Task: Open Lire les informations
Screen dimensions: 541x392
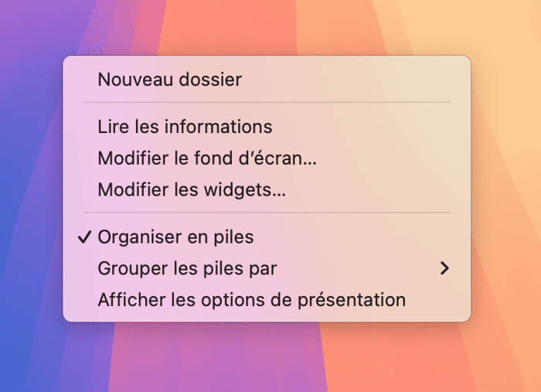Action: 185,126
